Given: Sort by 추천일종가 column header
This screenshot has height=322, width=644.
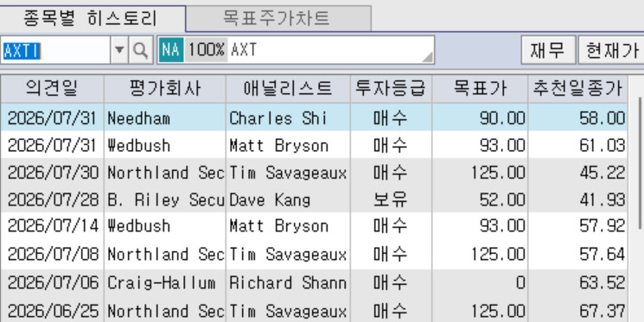Looking at the screenshot, I should [x=577, y=88].
